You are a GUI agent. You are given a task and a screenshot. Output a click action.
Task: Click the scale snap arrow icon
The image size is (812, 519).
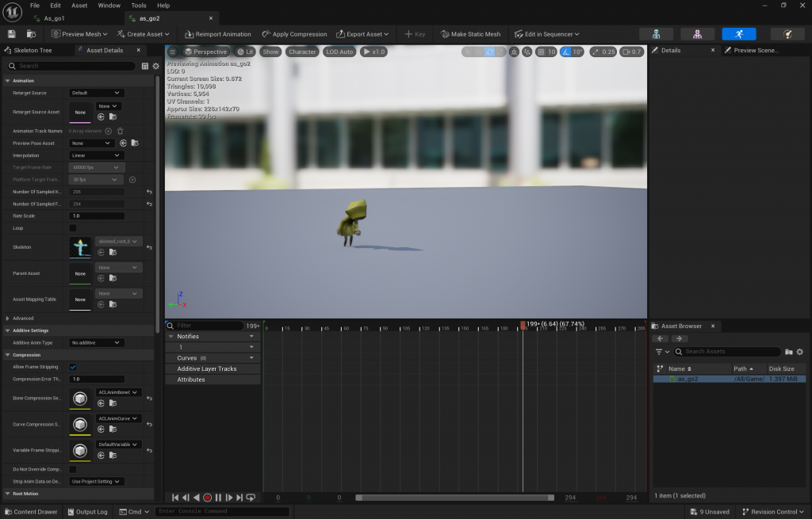point(595,52)
